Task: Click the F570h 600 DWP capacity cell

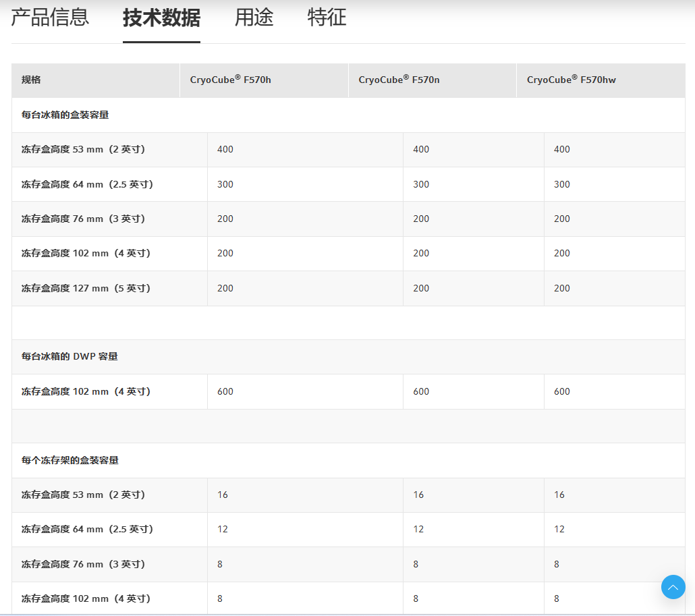Action: [x=305, y=391]
